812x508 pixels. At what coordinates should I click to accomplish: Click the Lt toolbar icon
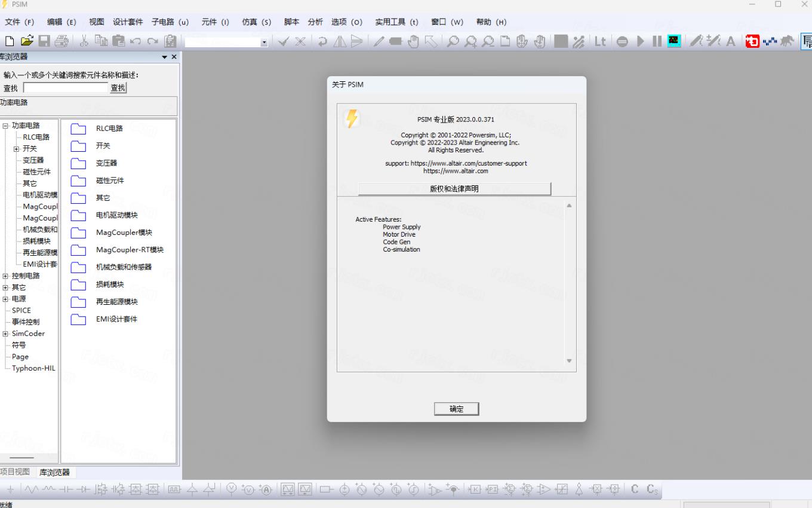tap(600, 41)
